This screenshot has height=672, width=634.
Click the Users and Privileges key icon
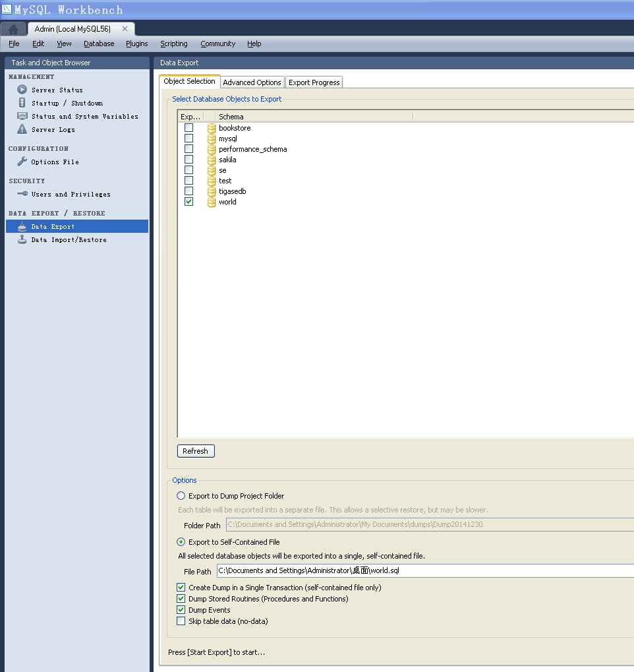pos(22,194)
